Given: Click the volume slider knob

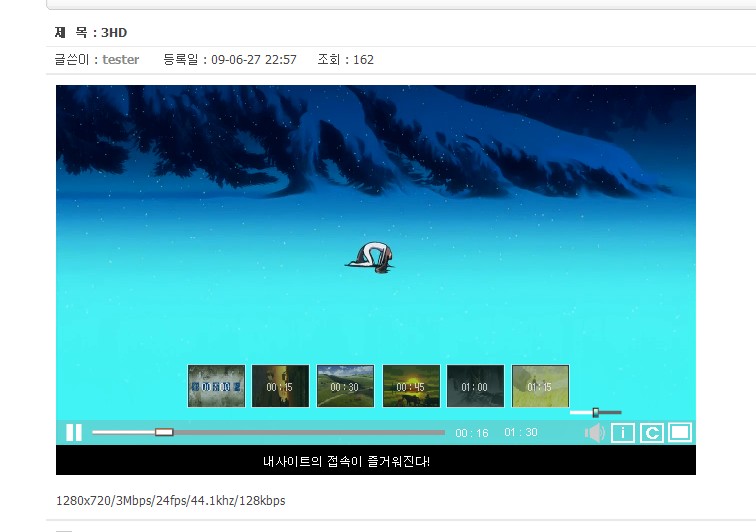Looking at the screenshot, I should 596,412.
